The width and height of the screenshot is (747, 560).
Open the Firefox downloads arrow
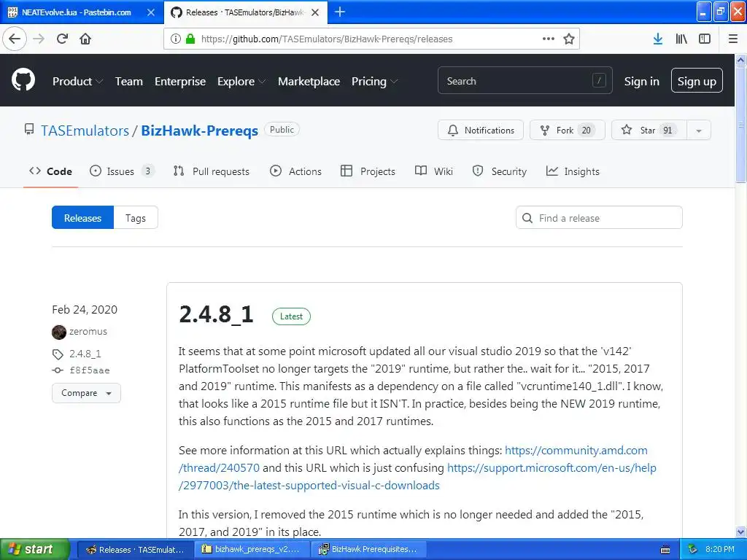pyautogui.click(x=657, y=39)
